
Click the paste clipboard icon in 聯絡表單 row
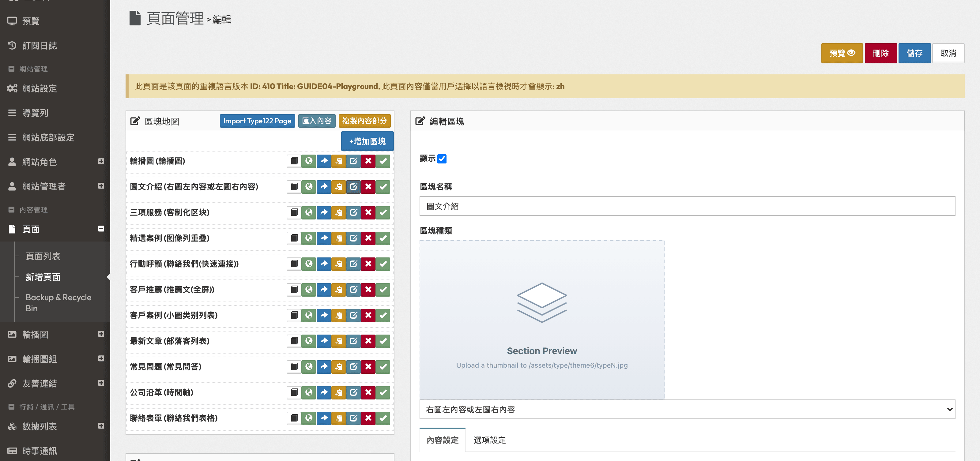coord(339,418)
